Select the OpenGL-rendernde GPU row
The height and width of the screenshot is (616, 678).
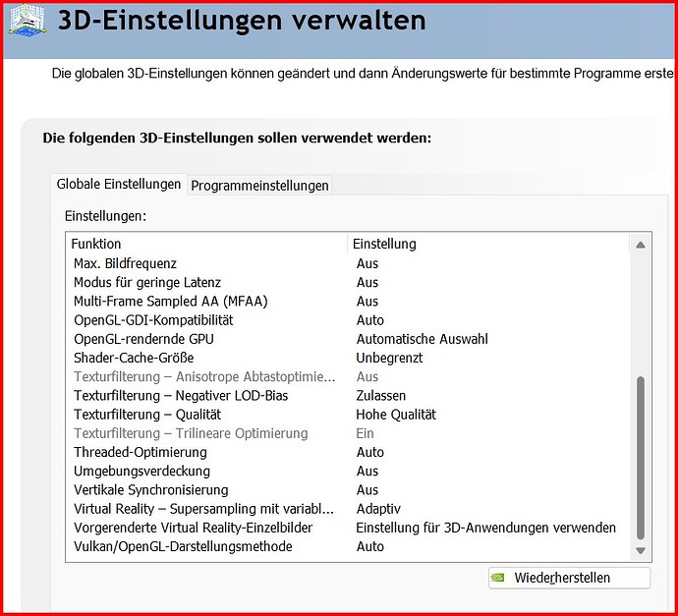click(349, 339)
